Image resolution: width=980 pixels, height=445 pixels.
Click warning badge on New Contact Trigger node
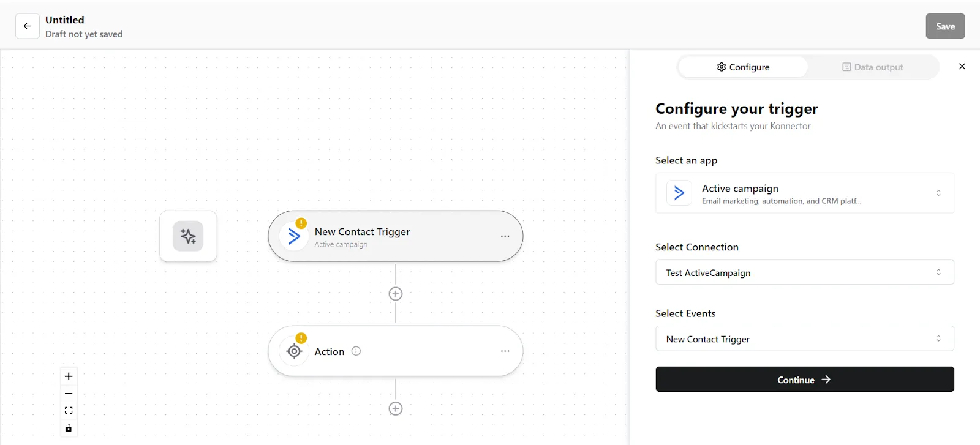pos(301,223)
